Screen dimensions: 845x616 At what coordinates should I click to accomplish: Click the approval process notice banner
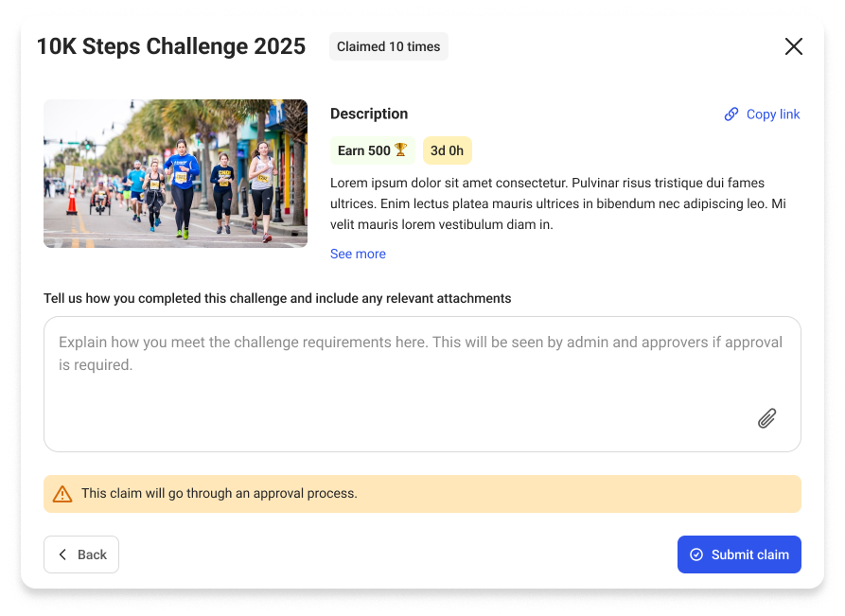(x=422, y=493)
